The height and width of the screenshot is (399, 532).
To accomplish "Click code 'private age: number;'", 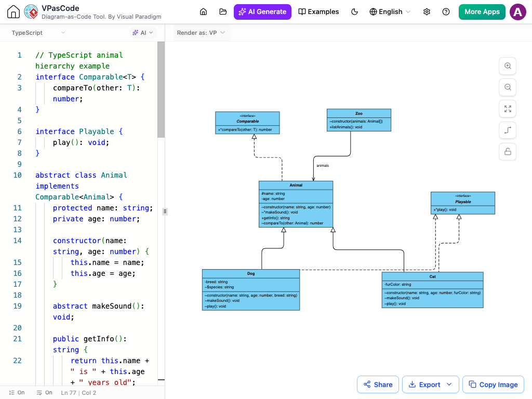I will click(96, 219).
